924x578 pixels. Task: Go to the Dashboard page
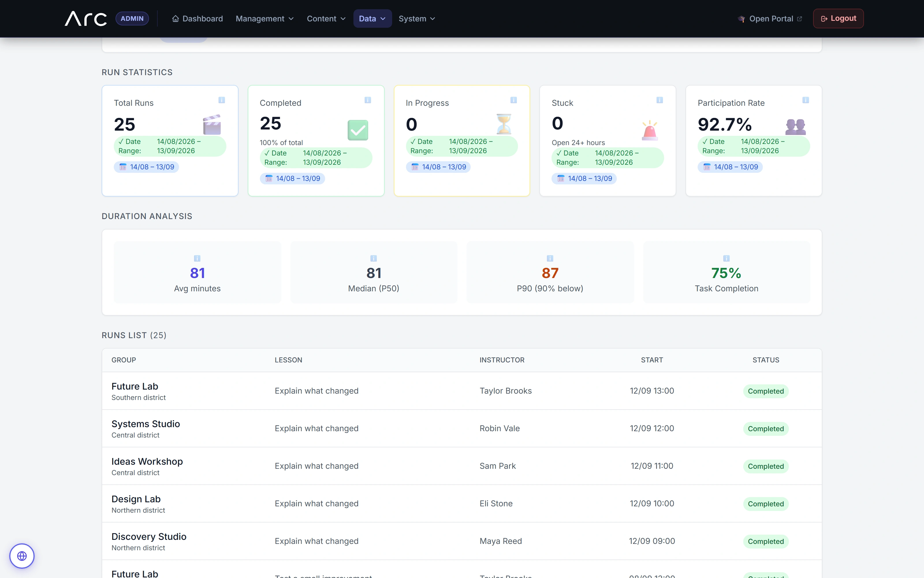198,18
